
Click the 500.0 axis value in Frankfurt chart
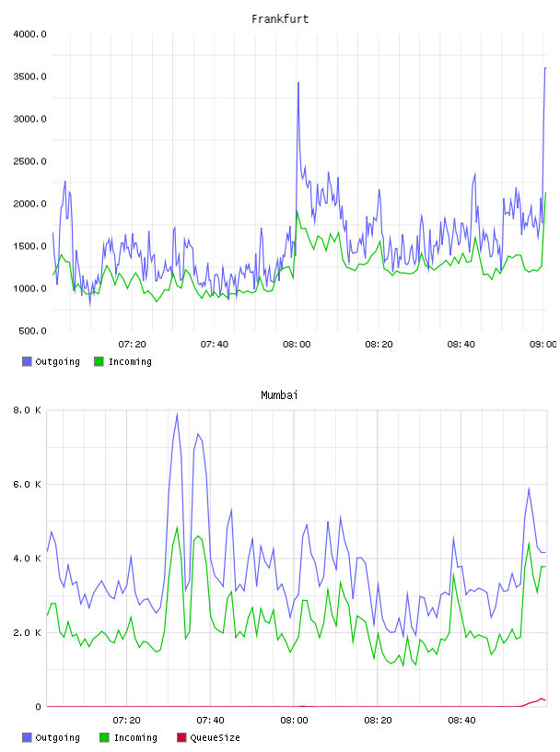coord(32,331)
